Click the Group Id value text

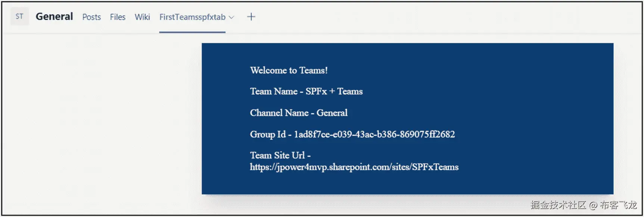point(374,134)
